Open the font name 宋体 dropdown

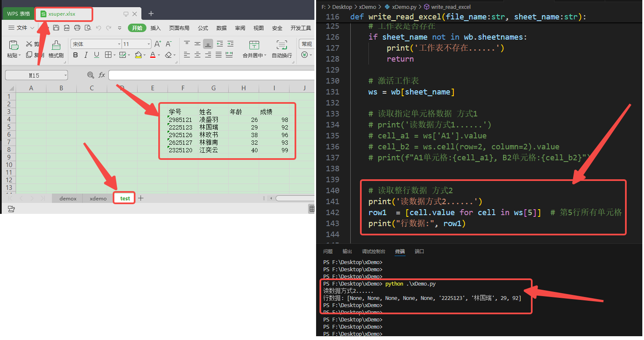coord(119,44)
